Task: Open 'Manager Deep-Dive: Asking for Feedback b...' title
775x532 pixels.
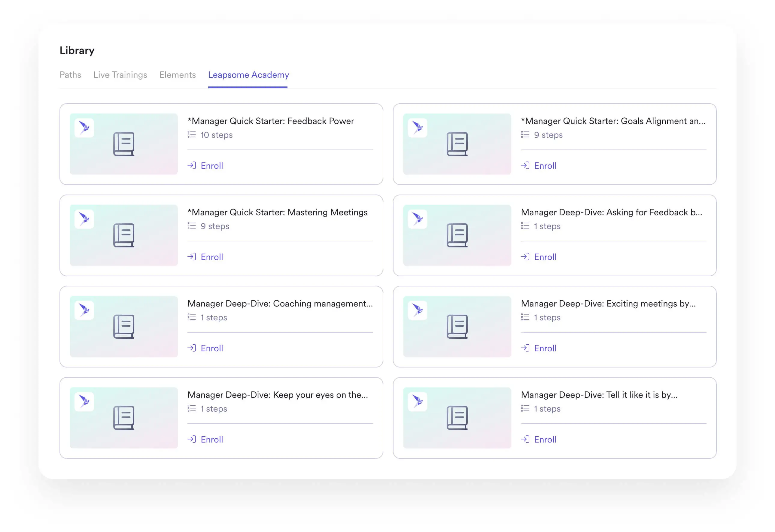Action: (x=612, y=212)
